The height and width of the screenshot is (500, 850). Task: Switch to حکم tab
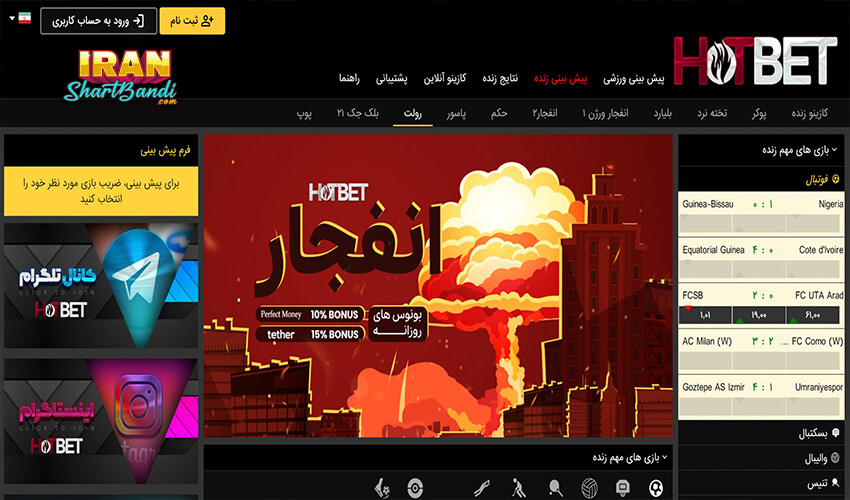(x=499, y=113)
